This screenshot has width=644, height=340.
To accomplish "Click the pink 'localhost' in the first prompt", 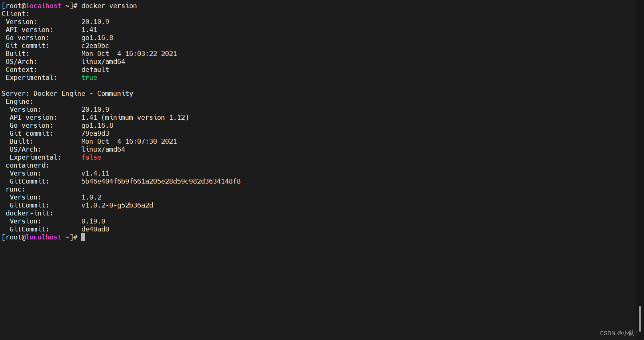I will pyautogui.click(x=43, y=6).
